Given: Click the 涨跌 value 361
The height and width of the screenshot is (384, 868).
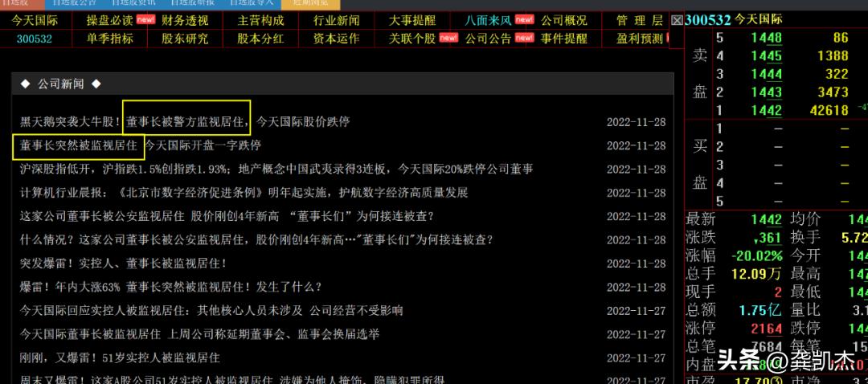Looking at the screenshot, I should tap(767, 238).
